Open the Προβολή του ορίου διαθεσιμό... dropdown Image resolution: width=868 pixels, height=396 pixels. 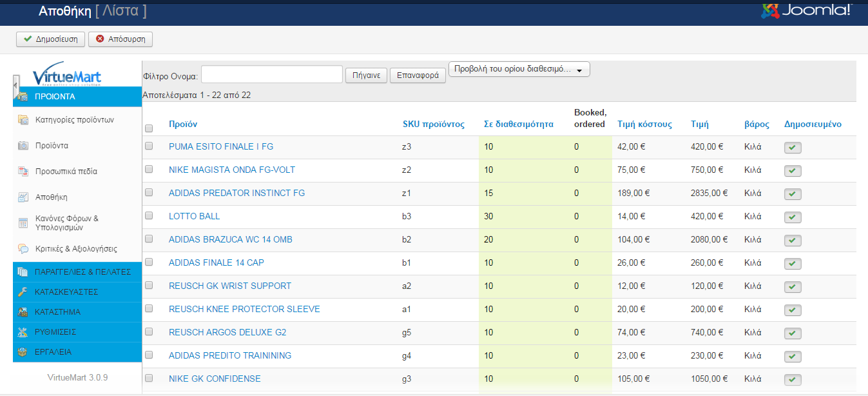[519, 70]
